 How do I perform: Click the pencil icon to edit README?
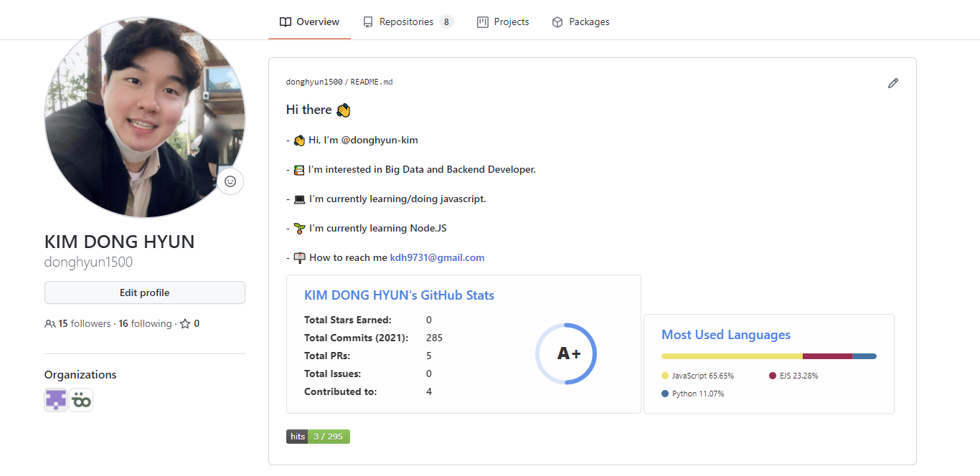click(893, 83)
